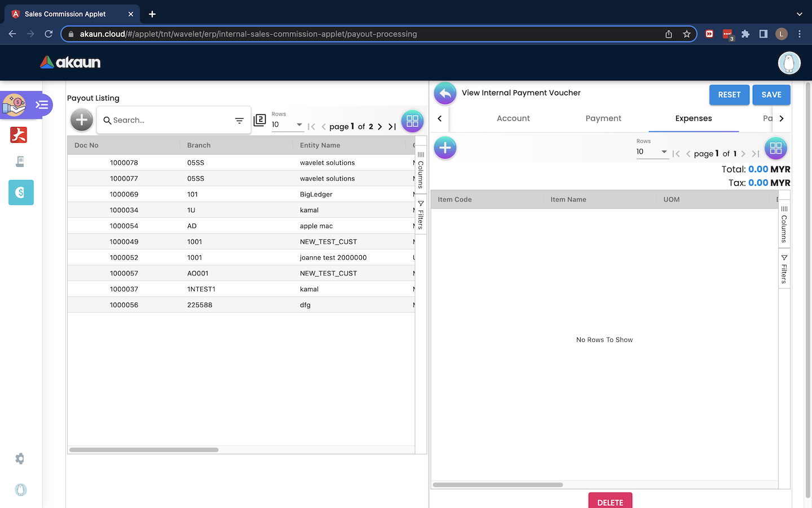Switch to the Payment tab
Viewport: 812px width, 508px height.
point(603,119)
